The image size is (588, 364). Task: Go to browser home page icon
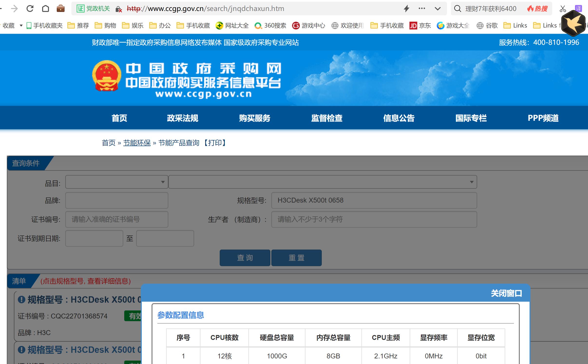point(46,9)
